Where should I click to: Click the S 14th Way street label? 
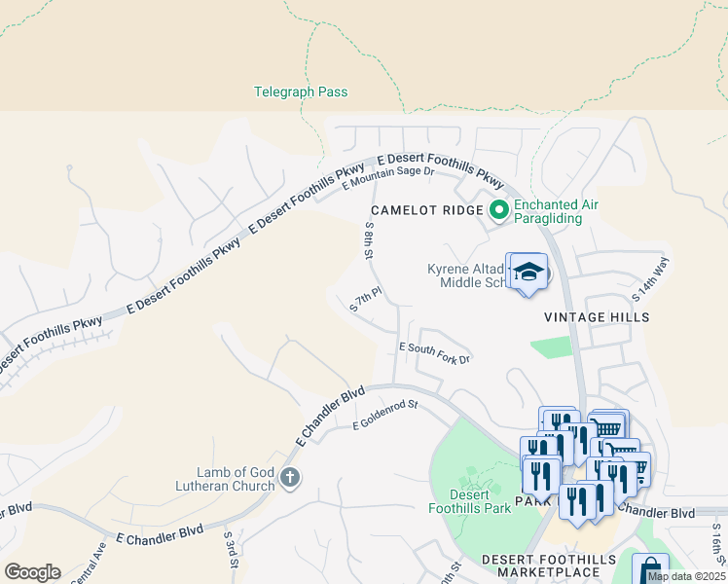(x=650, y=279)
